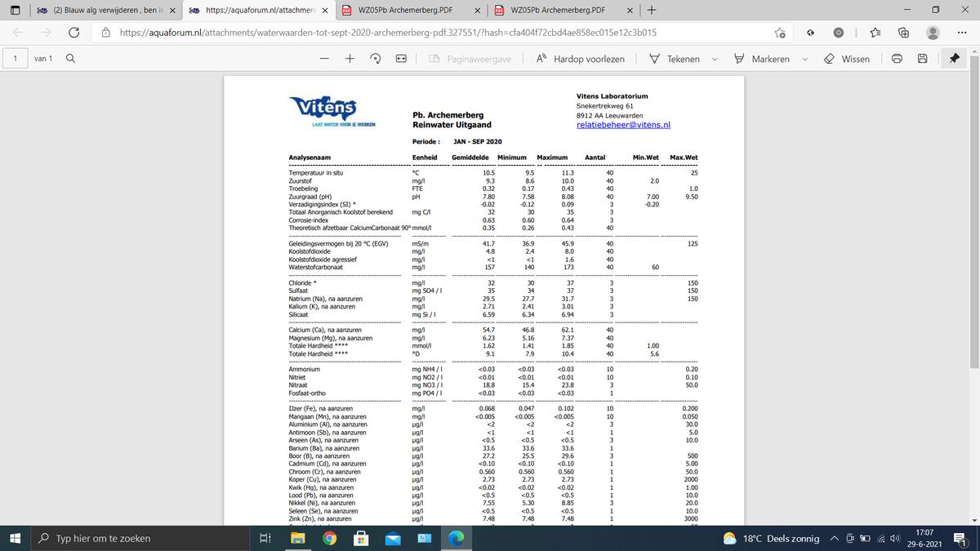
Task: Click the Vitens logo in the document
Action: click(333, 109)
